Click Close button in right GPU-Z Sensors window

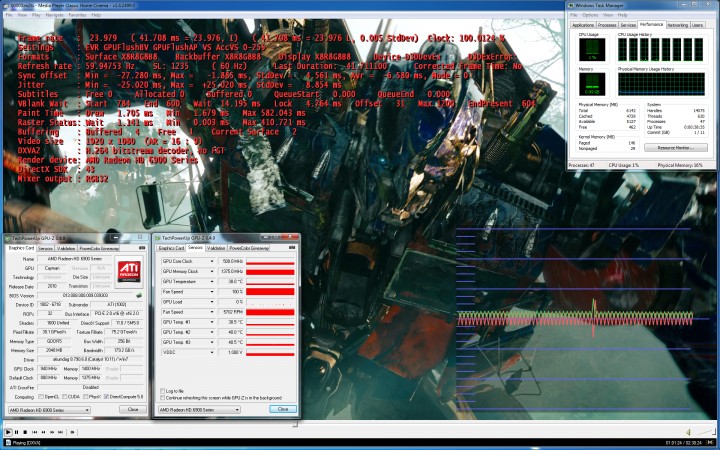(x=283, y=409)
